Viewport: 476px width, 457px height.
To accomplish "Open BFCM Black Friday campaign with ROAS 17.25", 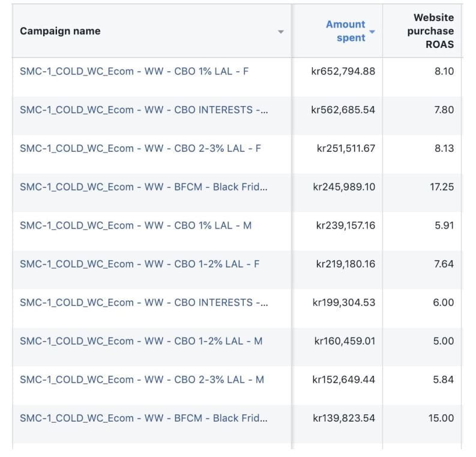I will point(144,187).
